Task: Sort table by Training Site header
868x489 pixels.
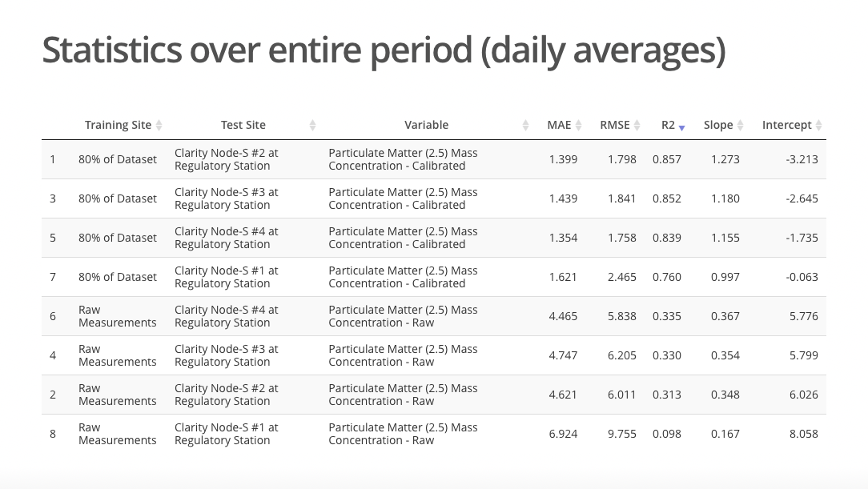Action: (118, 125)
